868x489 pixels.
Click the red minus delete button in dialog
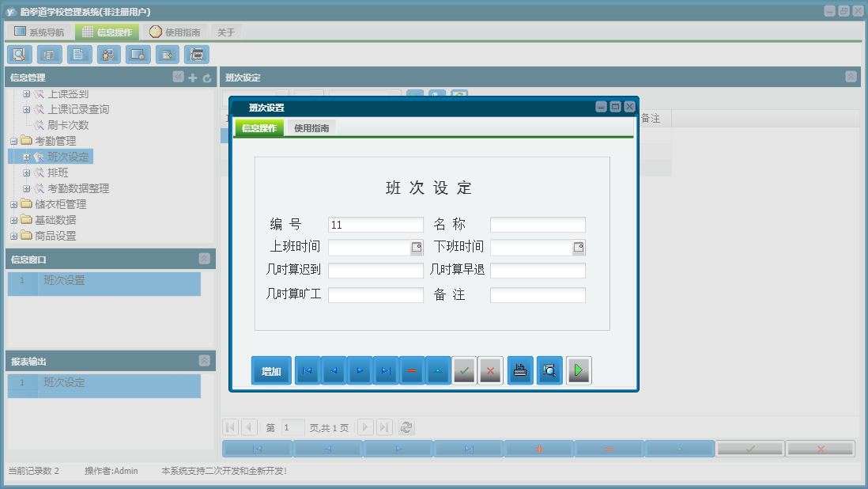[x=412, y=370]
